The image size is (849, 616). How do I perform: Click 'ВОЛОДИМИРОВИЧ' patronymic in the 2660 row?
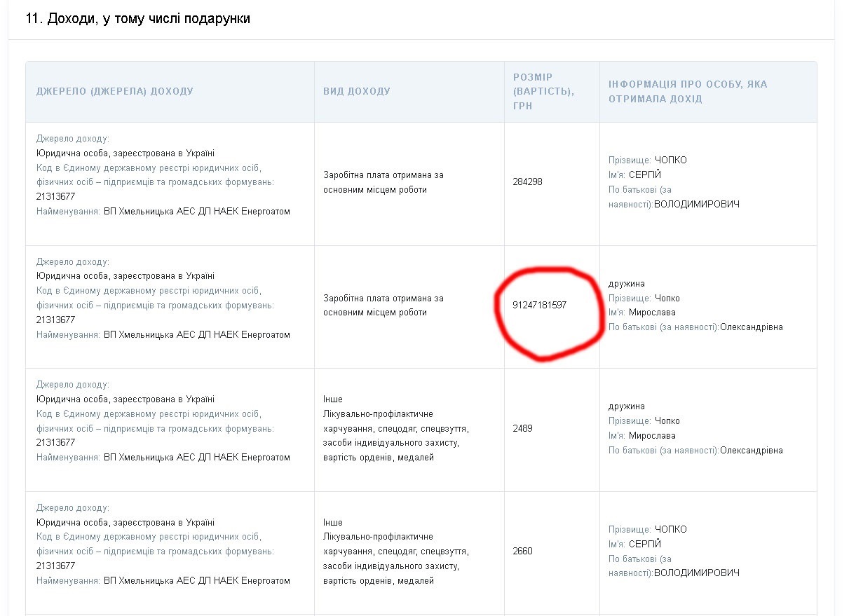(x=697, y=573)
